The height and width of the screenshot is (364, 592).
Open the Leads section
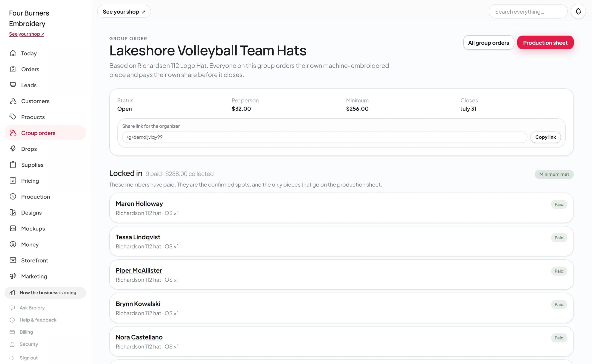(x=45, y=85)
